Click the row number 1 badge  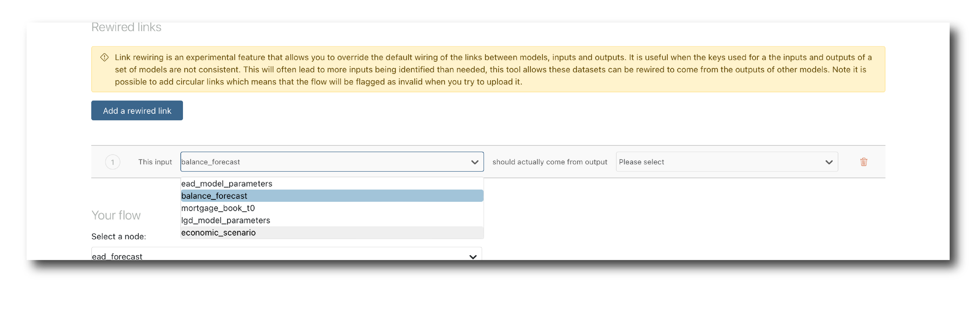(x=113, y=162)
